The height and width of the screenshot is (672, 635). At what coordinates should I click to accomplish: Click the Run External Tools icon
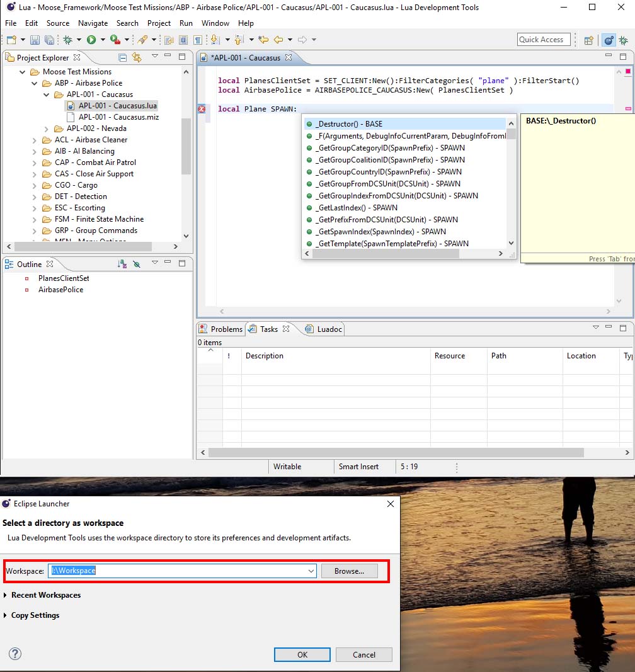(115, 40)
